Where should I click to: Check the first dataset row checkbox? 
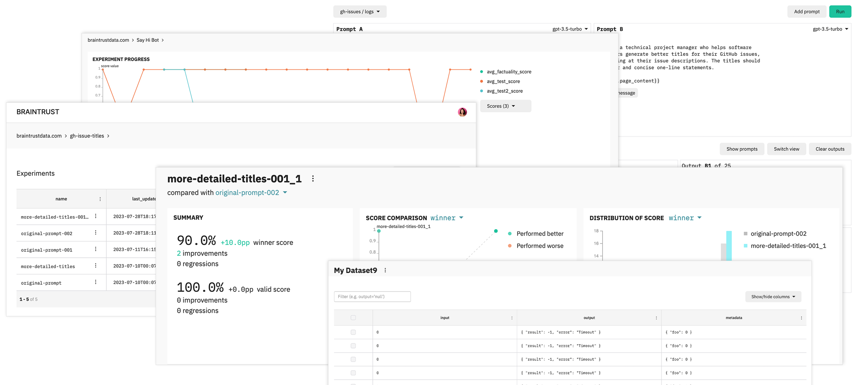(x=353, y=332)
